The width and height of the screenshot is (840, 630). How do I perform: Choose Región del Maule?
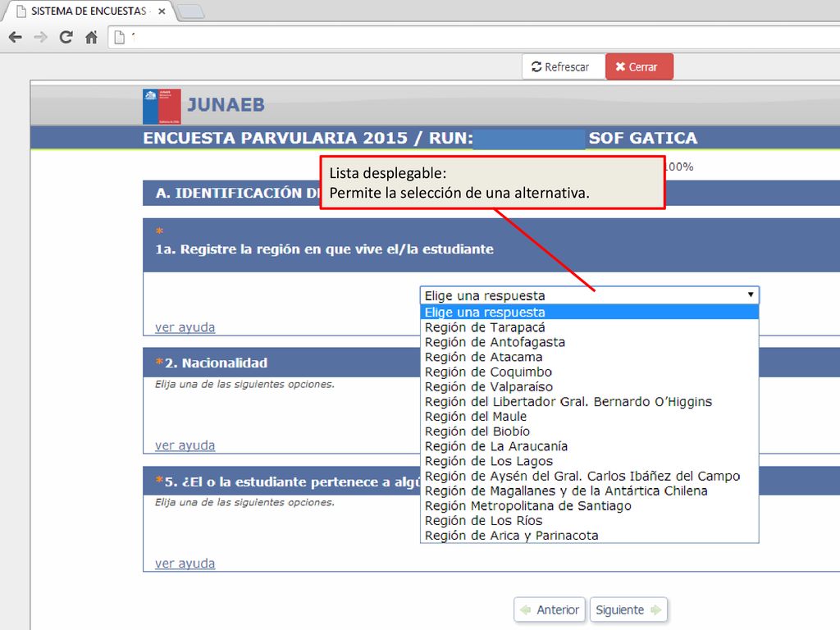589,416
